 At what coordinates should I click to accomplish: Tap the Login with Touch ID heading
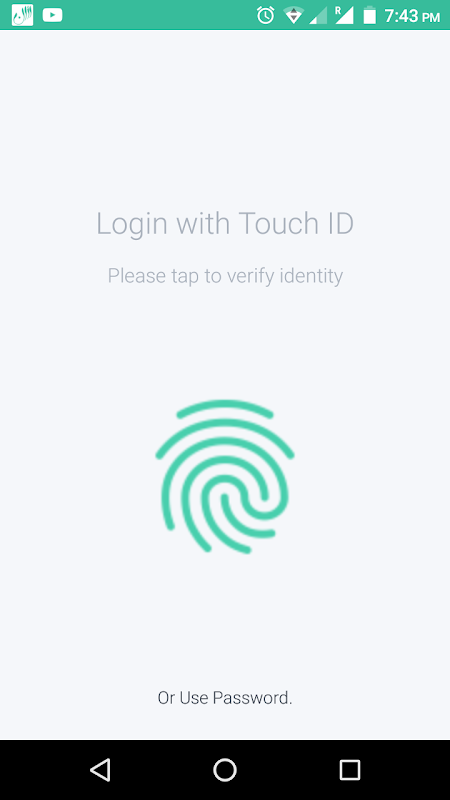pyautogui.click(x=225, y=223)
